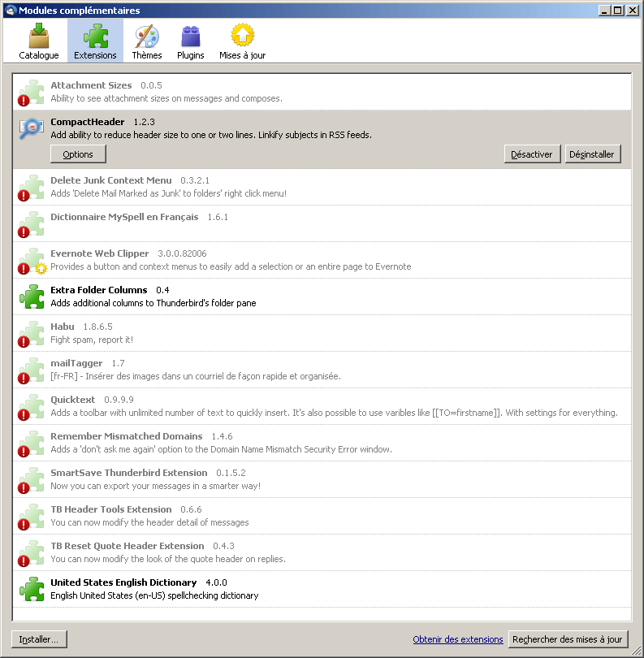Click Adds additional columns to Thunderbird's folder pane

pyautogui.click(x=153, y=303)
